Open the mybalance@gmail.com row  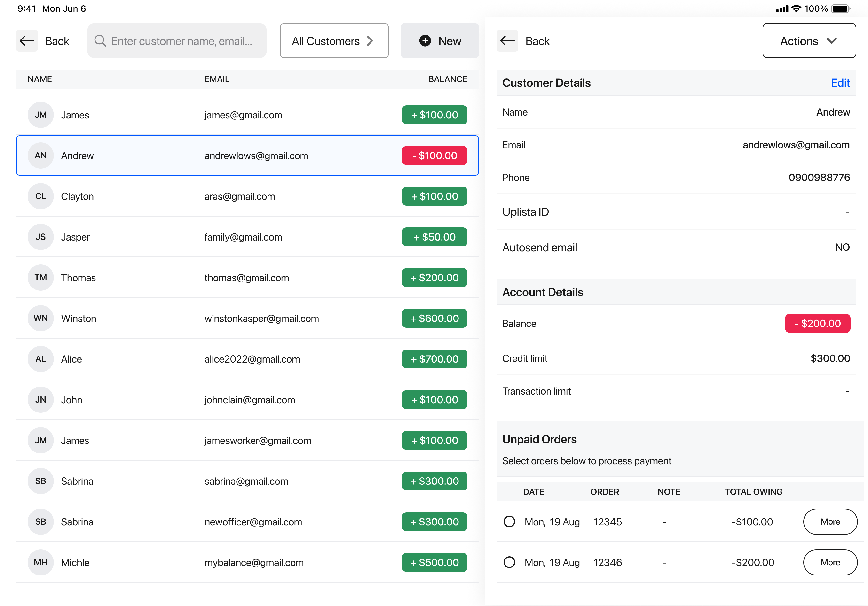(247, 563)
